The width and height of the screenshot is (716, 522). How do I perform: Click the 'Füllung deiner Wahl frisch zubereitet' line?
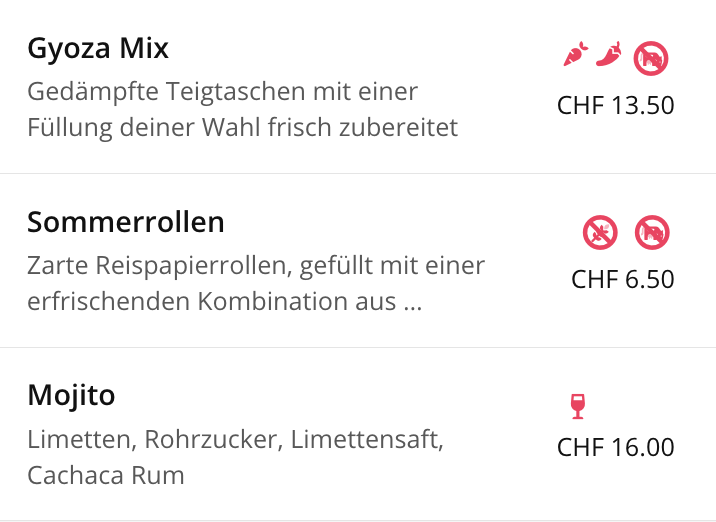(x=242, y=127)
